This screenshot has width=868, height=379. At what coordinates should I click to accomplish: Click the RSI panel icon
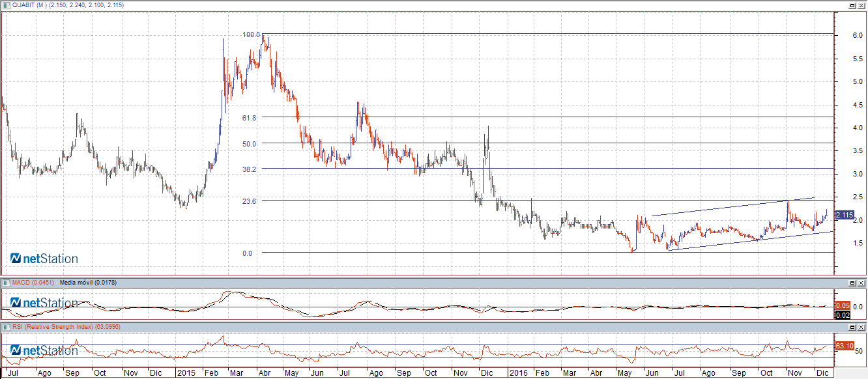6,326
